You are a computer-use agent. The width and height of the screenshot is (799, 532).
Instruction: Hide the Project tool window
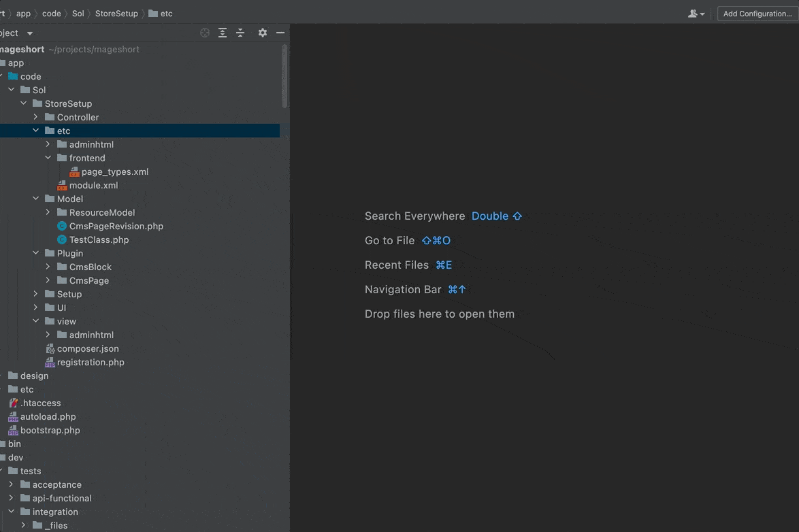[280, 33]
